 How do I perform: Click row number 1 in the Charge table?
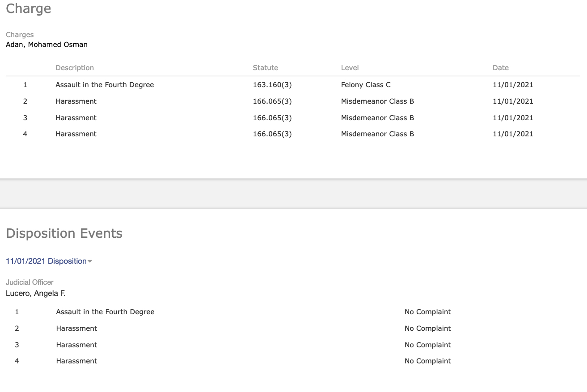pyautogui.click(x=25, y=85)
